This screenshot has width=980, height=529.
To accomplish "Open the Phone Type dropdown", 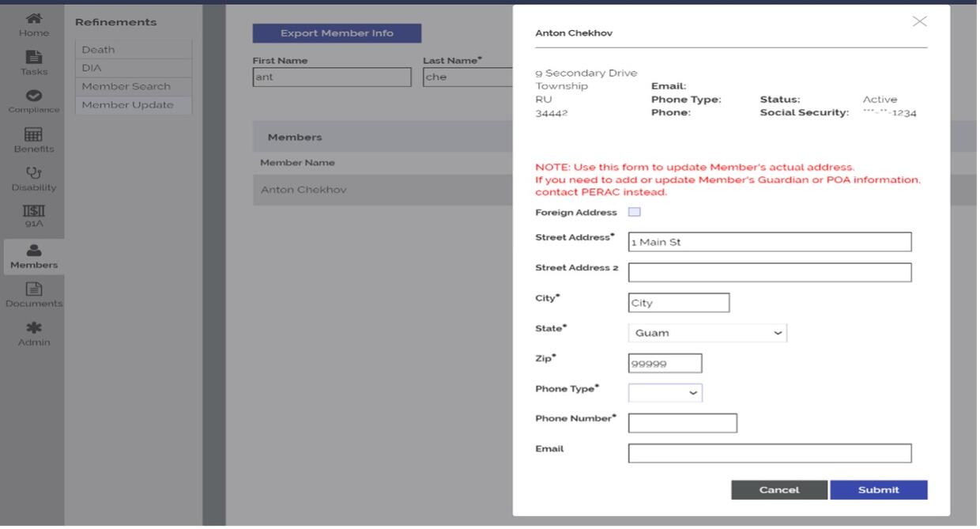I will click(665, 392).
